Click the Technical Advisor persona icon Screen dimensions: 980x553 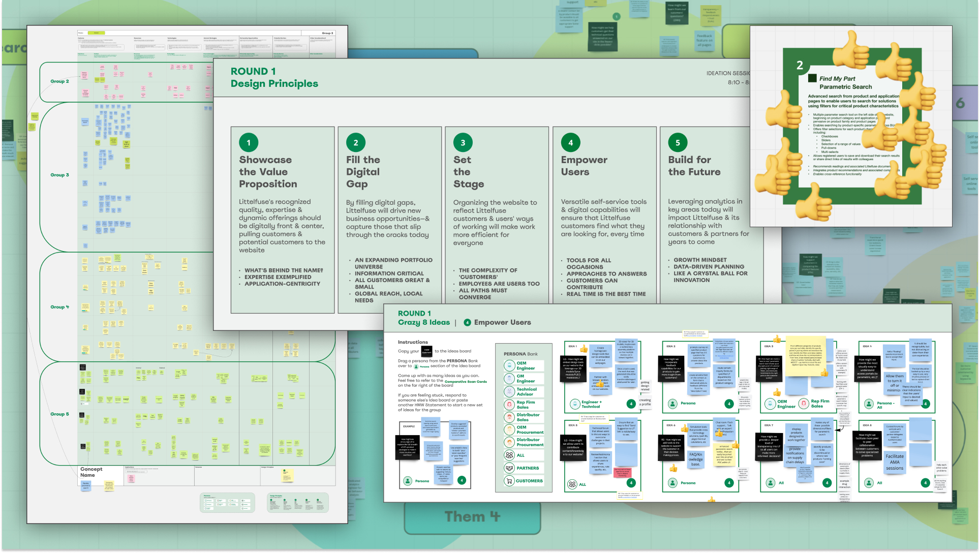click(x=509, y=391)
